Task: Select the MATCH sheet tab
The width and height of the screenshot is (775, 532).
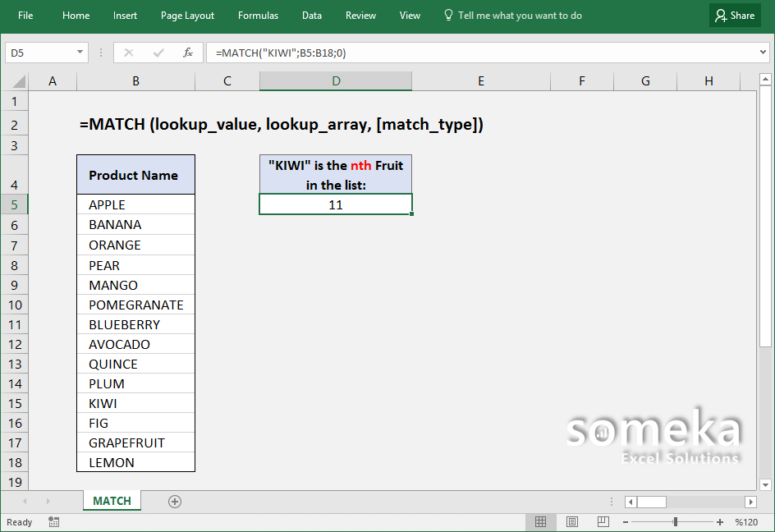Action: pyautogui.click(x=112, y=500)
